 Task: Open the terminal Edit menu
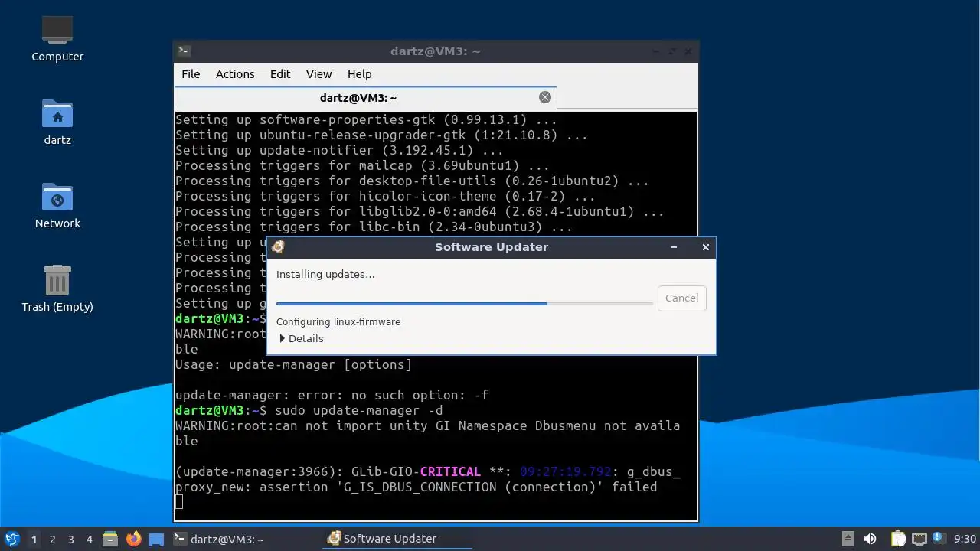tap(280, 74)
